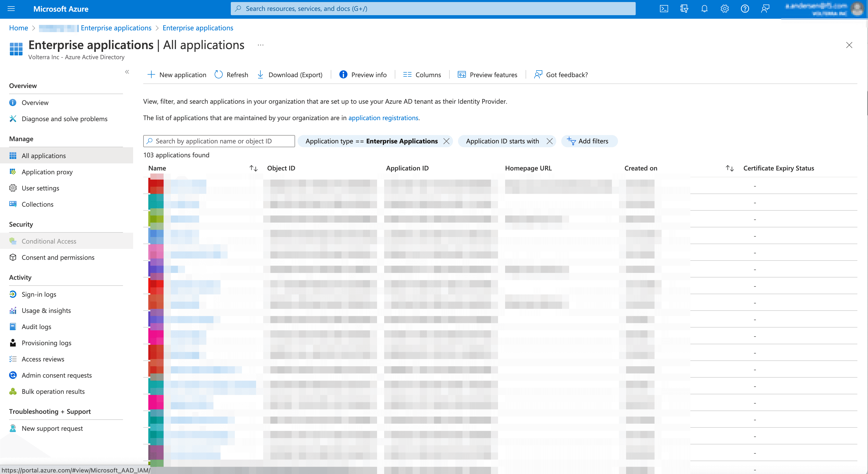Open New support request

click(x=52, y=428)
